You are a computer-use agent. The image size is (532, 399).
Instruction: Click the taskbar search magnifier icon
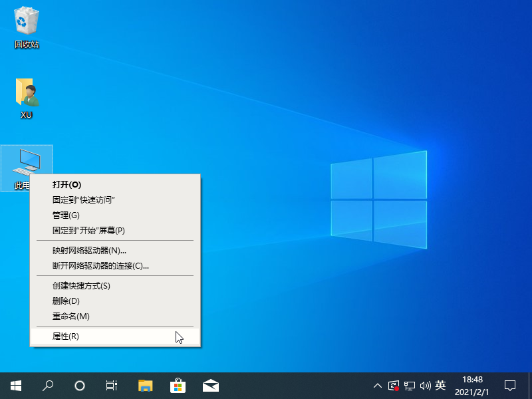click(48, 385)
